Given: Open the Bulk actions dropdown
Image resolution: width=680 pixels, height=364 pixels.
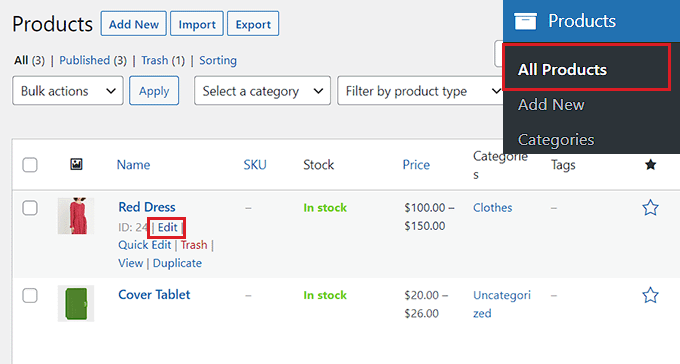Looking at the screenshot, I should tap(68, 91).
